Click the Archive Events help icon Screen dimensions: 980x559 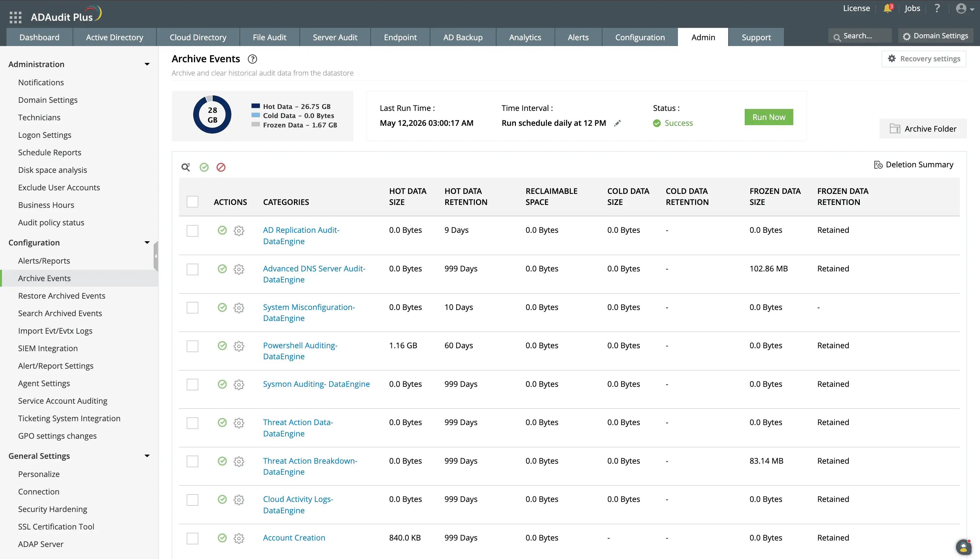(252, 59)
